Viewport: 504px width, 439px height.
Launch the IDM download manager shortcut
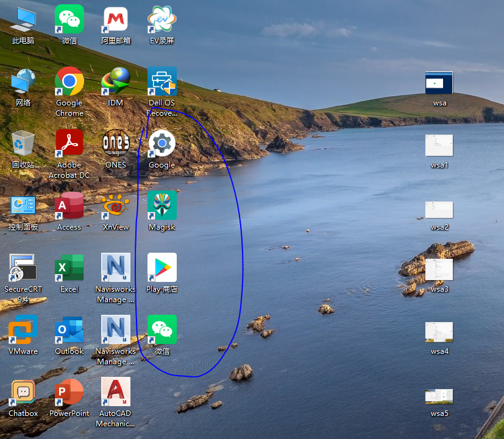pos(115,82)
